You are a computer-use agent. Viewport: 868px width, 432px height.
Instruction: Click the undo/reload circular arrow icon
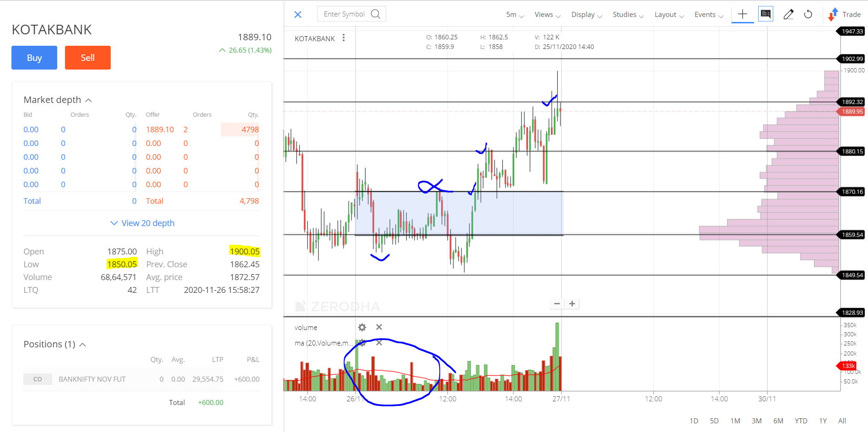pyautogui.click(x=808, y=15)
